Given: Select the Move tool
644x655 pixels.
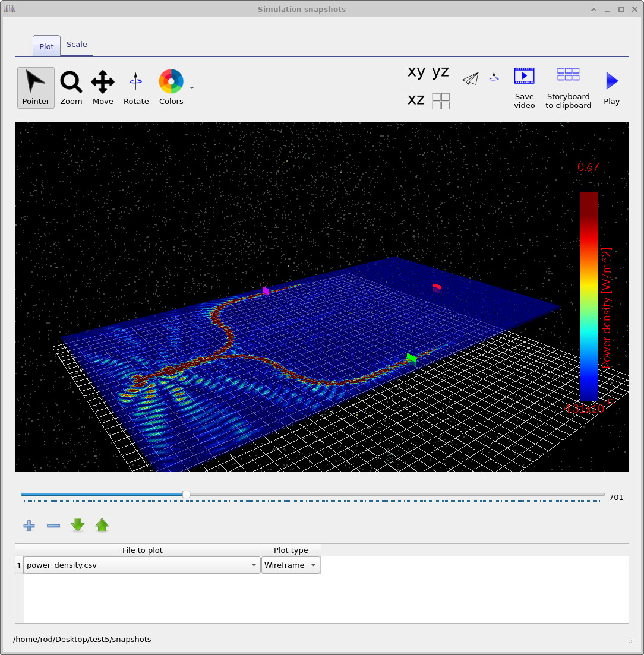Looking at the screenshot, I should coord(103,87).
